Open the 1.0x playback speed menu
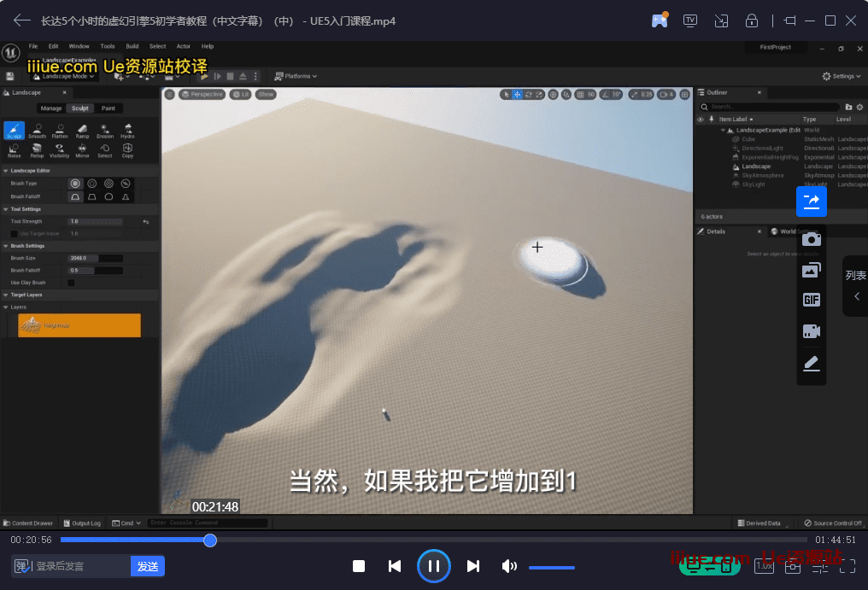868x590 pixels. coord(765,566)
